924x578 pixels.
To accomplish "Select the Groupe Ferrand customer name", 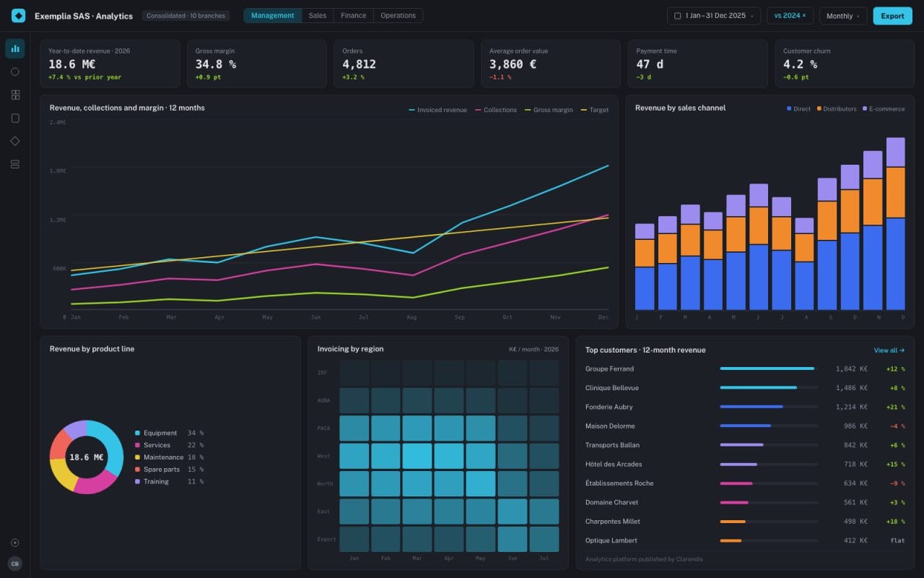I will (609, 368).
